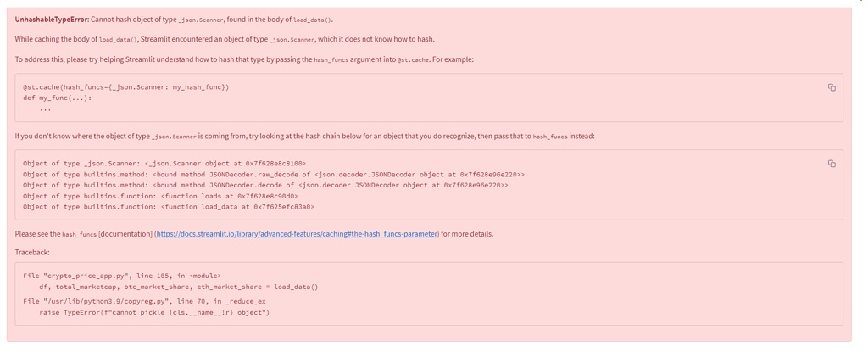This screenshot has height=357, width=868.
Task: Click the 'If you don't know where' paragraph
Action: point(304,135)
